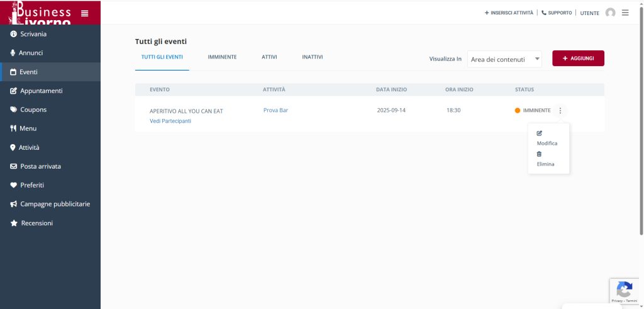This screenshot has height=309, width=644.
Task: Click the Coupons tag icon
Action: [14, 110]
